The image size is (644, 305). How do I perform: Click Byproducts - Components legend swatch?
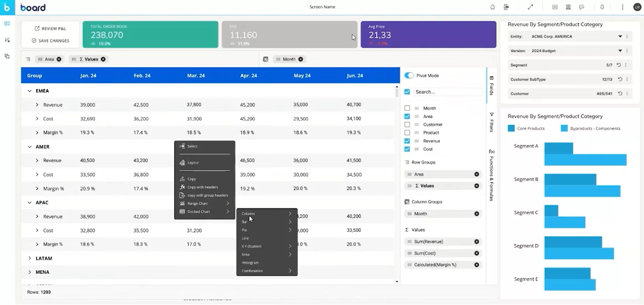[564, 129]
